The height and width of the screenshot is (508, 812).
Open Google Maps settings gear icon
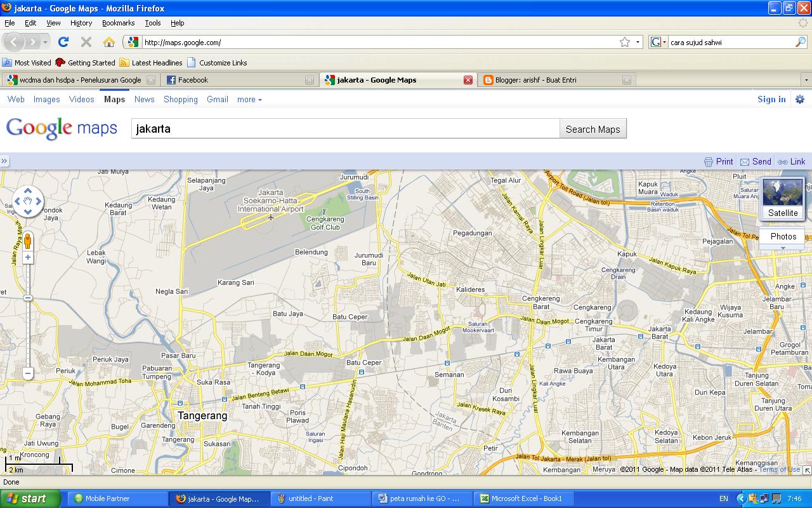(800, 99)
